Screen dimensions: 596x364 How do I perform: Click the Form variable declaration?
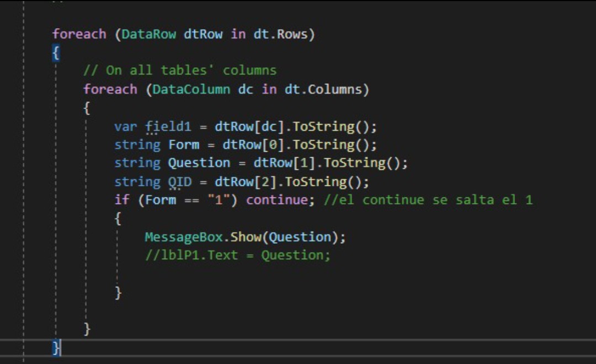point(185,144)
